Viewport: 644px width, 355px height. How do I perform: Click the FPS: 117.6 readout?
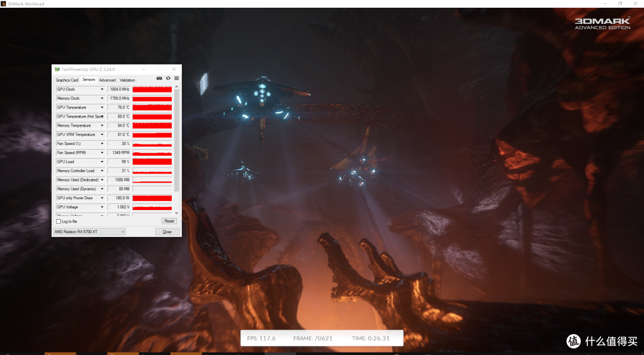[x=261, y=338]
